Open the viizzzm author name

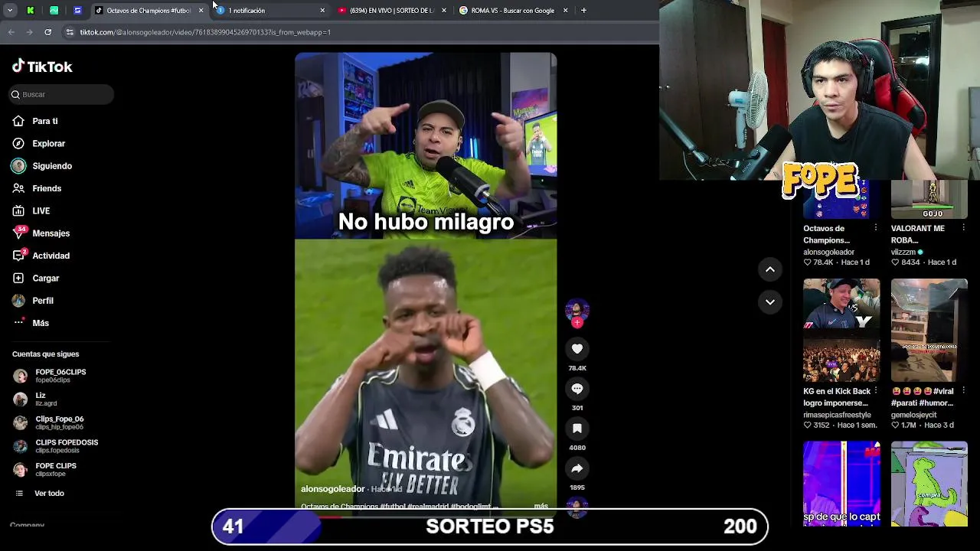click(x=903, y=252)
